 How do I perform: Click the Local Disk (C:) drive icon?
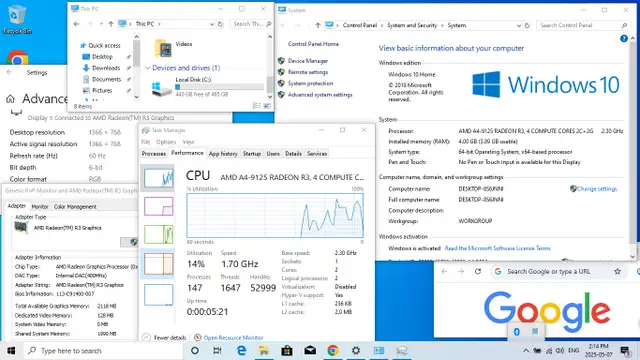[x=162, y=88]
